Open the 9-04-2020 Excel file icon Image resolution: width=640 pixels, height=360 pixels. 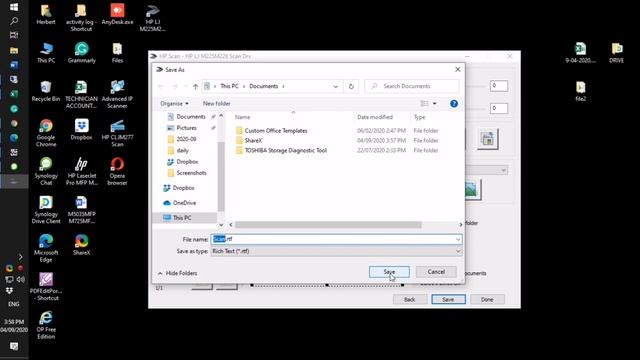pos(580,53)
